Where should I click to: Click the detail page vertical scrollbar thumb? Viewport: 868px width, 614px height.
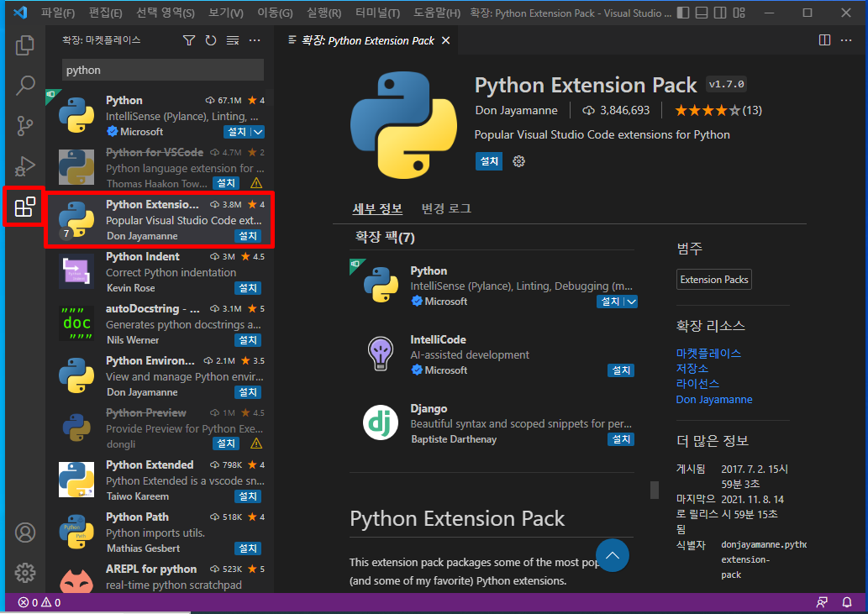(655, 490)
